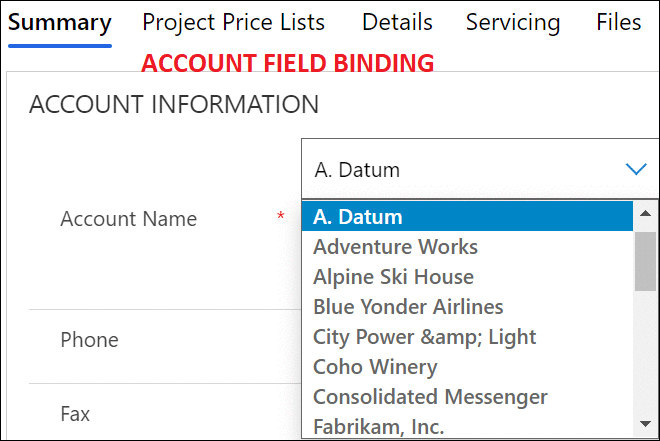This screenshot has width=660, height=441.
Task: Choose Adventure Works from the list
Action: [467, 246]
